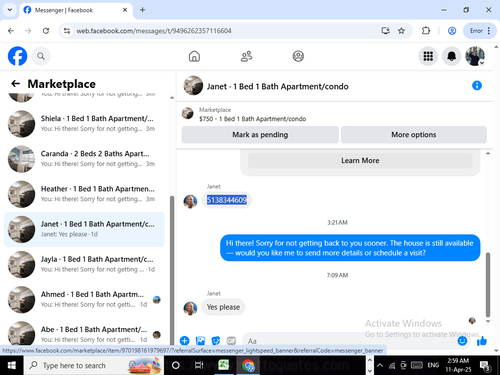Open the Windows Start menu
Screen dimensions: 500x375
coord(12,365)
